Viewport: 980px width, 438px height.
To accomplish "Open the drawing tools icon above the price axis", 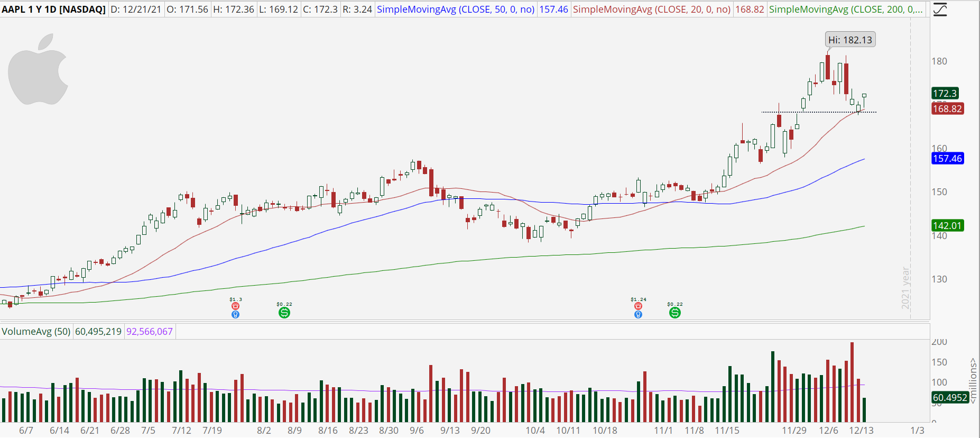I will (x=940, y=10).
